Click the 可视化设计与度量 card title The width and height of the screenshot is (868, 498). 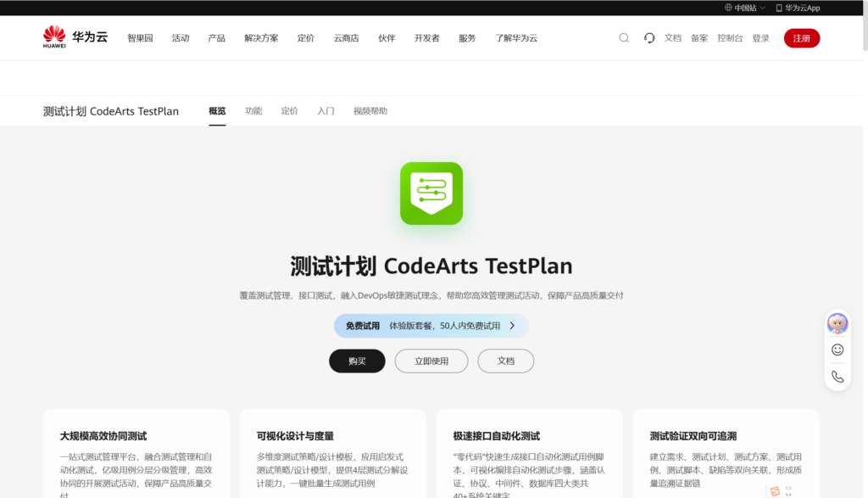coord(295,436)
